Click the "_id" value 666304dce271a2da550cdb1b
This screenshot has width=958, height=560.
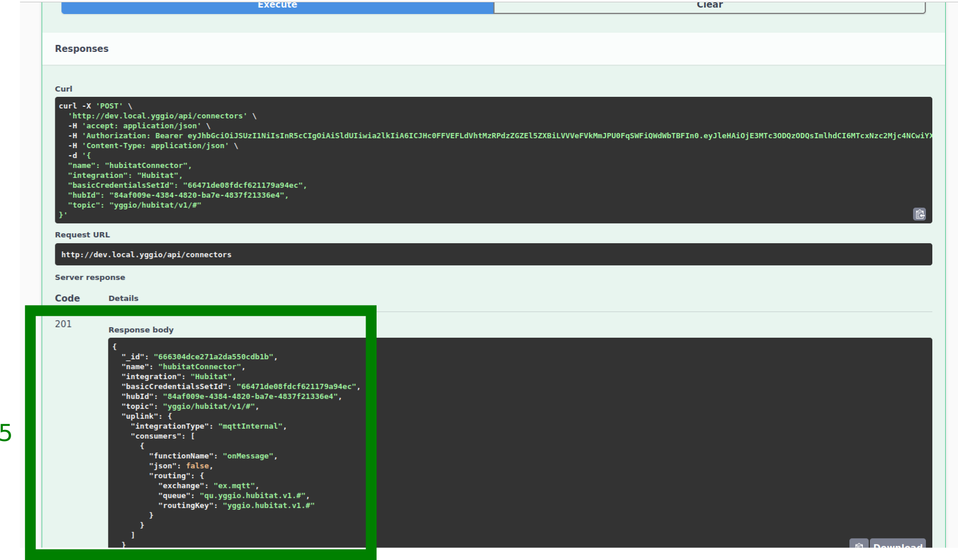[213, 357]
